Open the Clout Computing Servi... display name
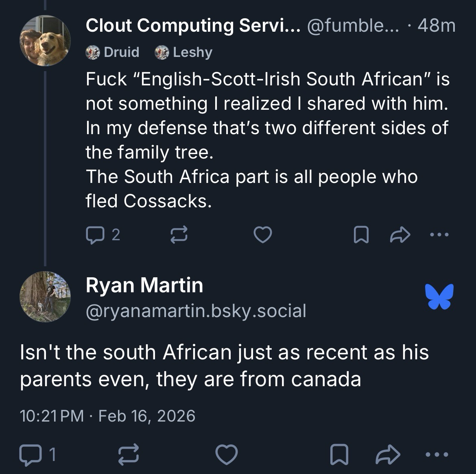This screenshot has height=474, width=476. click(x=193, y=26)
